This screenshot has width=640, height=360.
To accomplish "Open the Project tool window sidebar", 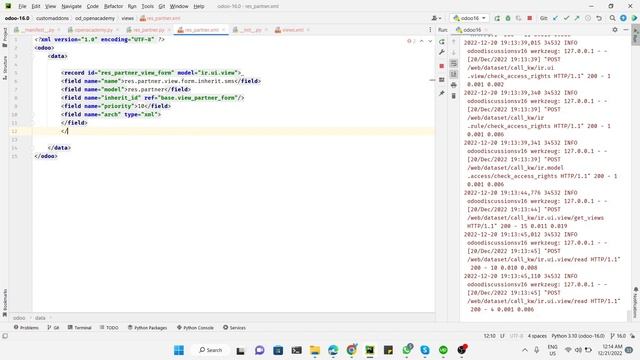I will click(4, 37).
